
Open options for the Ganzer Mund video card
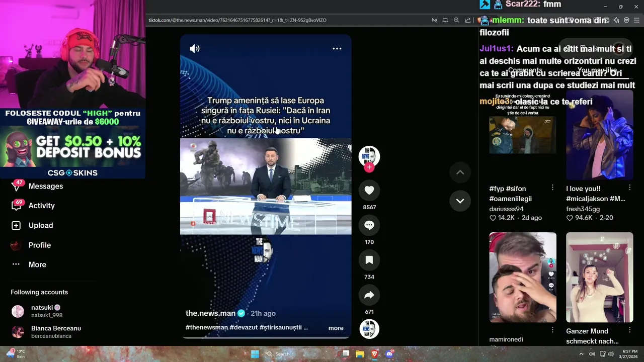629,330
